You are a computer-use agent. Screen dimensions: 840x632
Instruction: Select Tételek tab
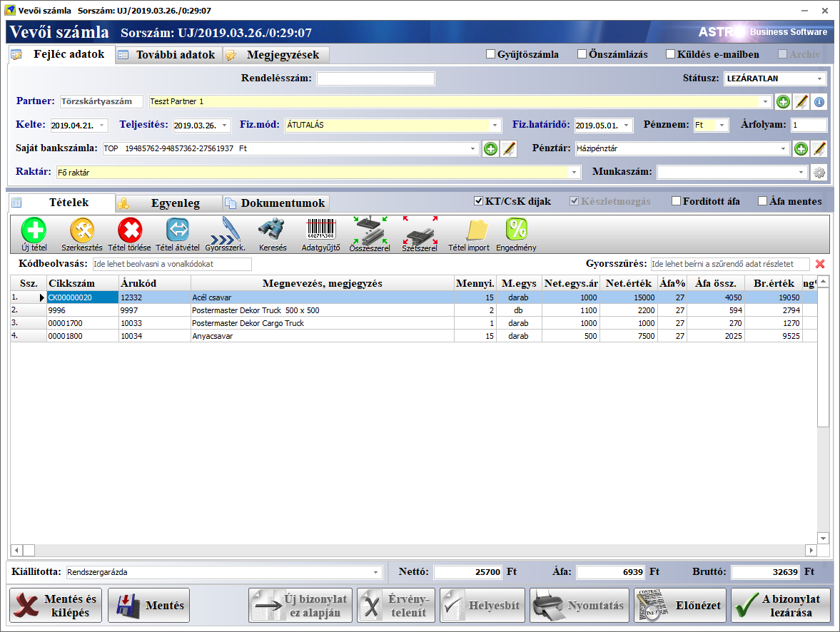pyautogui.click(x=61, y=203)
